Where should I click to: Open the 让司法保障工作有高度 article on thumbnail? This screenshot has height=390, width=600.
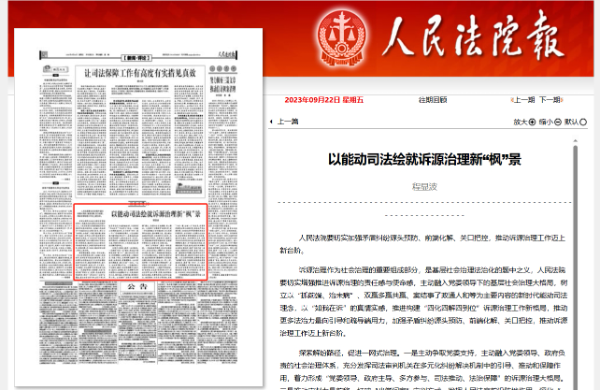click(140, 131)
